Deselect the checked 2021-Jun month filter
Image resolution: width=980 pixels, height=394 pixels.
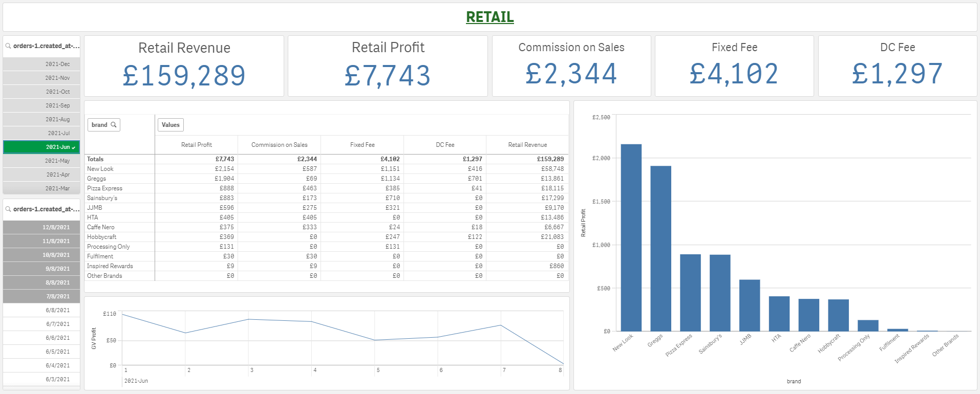coord(41,147)
